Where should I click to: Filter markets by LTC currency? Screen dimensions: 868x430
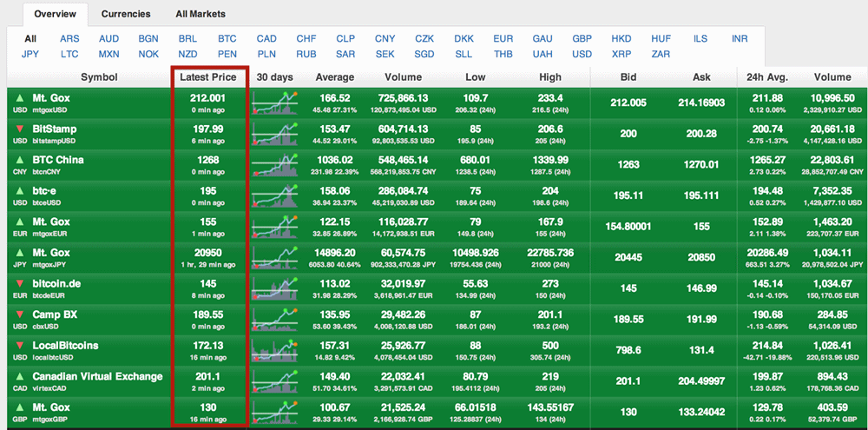pyautogui.click(x=69, y=55)
